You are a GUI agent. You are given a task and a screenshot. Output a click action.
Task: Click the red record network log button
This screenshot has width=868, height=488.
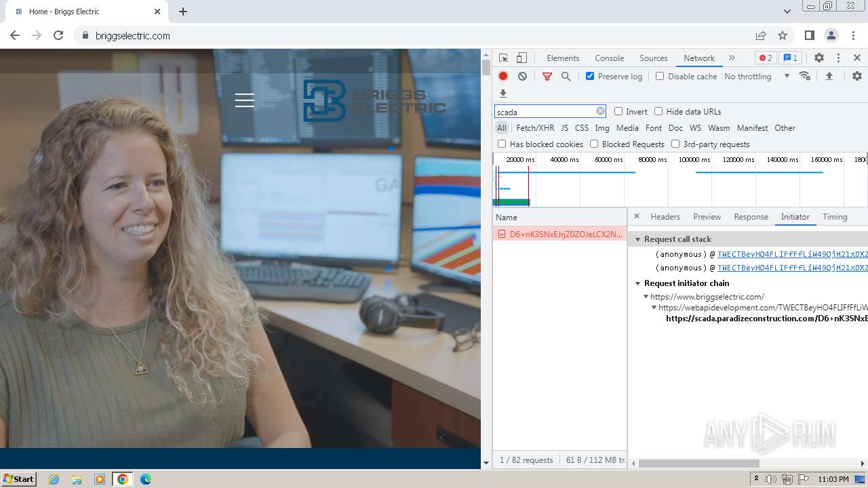click(x=503, y=77)
